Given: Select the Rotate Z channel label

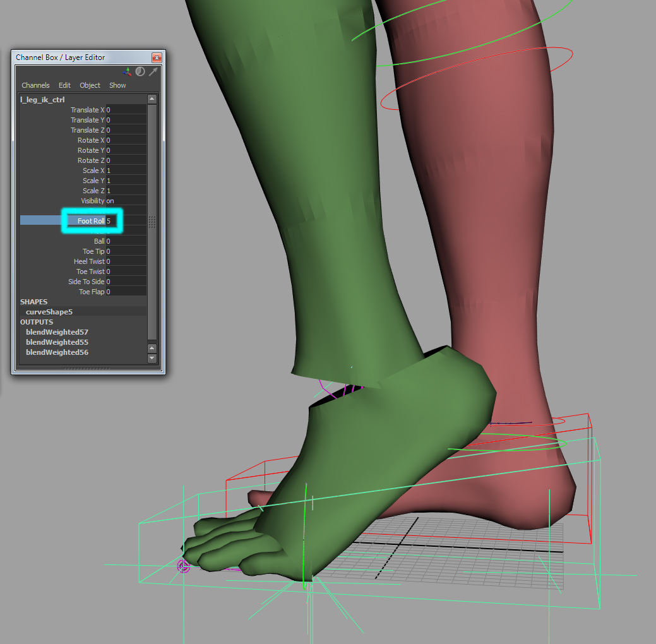Looking at the screenshot, I should (x=91, y=160).
